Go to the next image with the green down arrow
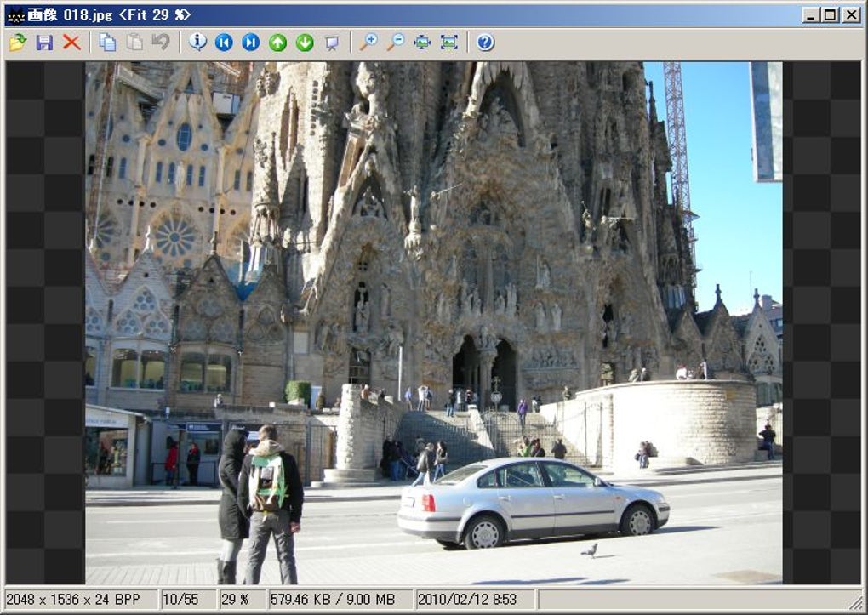This screenshot has width=868, height=615. (x=305, y=42)
